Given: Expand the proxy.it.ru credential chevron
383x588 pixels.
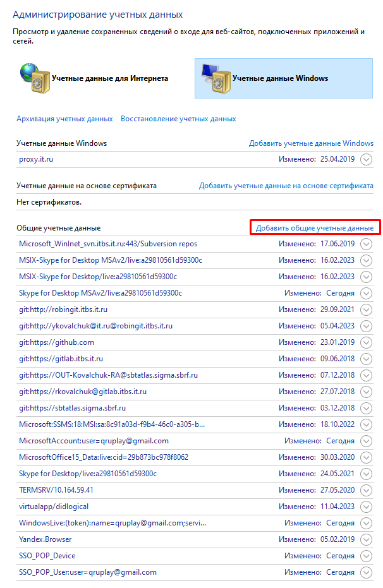Looking at the screenshot, I should [x=366, y=159].
